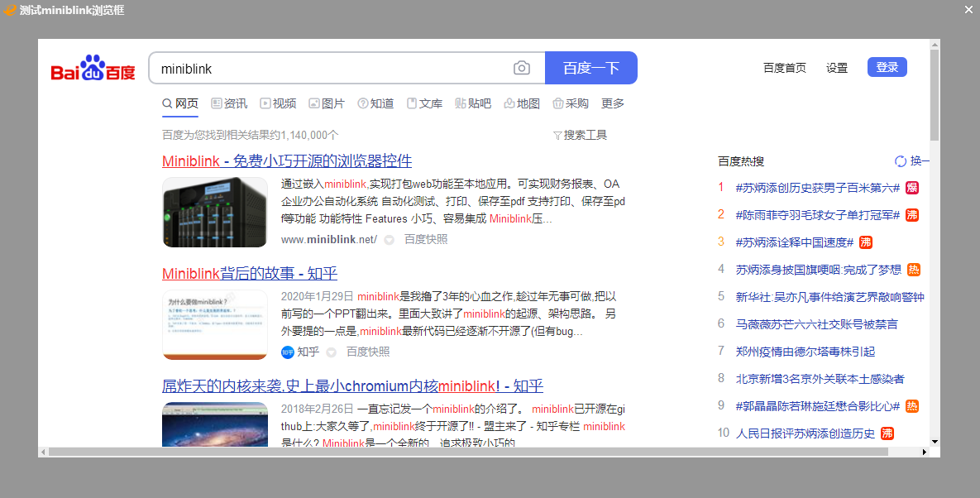Close the 测试miniblink浏览框 window
Image resolution: width=980 pixels, height=498 pixels.
(x=968, y=9)
